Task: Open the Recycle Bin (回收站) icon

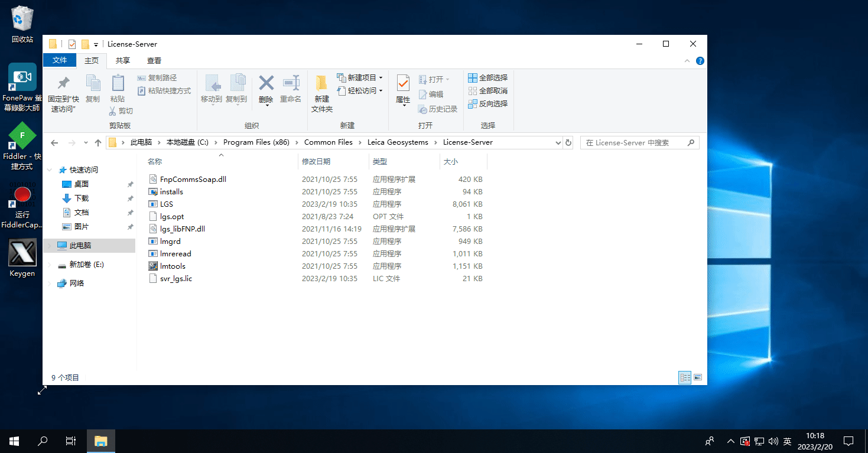Action: click(x=22, y=24)
